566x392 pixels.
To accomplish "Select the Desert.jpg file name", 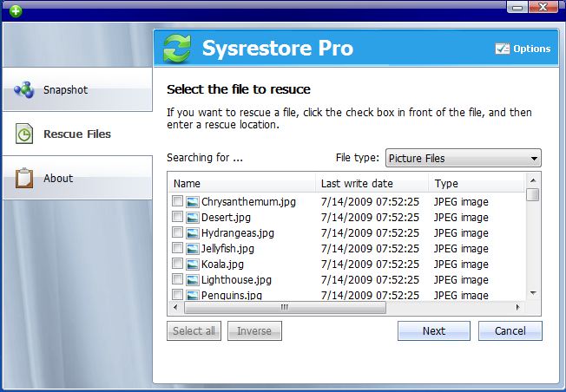I will [x=226, y=218].
